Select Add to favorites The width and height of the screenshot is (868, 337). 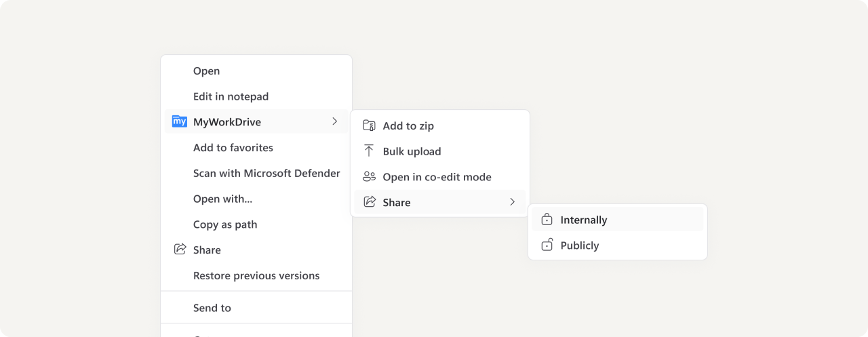click(x=233, y=148)
